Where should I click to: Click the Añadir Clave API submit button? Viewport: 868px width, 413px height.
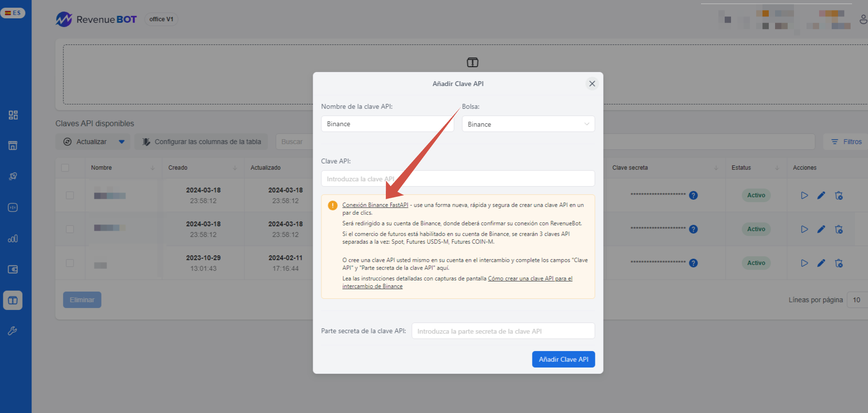click(563, 359)
